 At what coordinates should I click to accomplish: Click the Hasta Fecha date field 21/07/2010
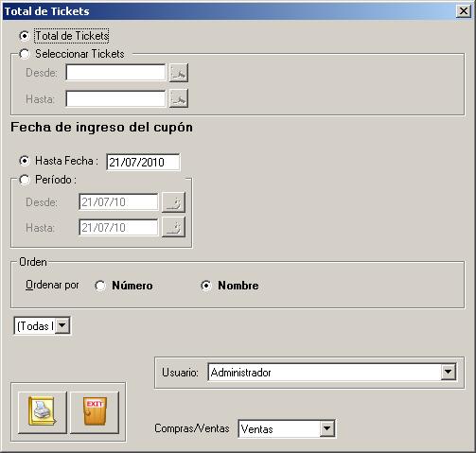click(x=143, y=162)
